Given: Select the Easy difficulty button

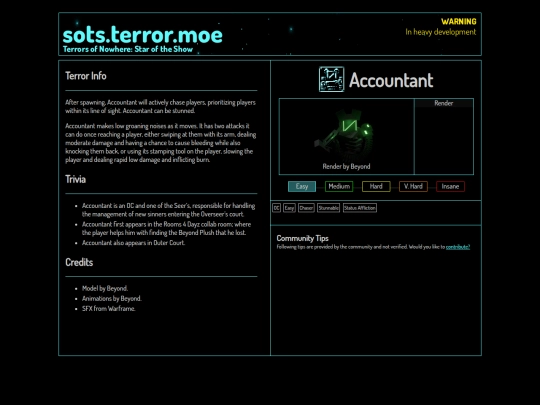Looking at the screenshot, I should point(302,187).
